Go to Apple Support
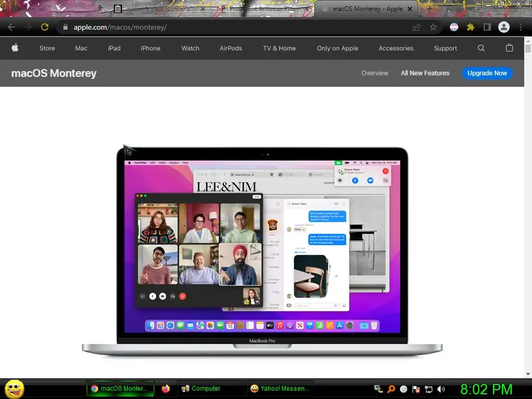 tap(445, 48)
